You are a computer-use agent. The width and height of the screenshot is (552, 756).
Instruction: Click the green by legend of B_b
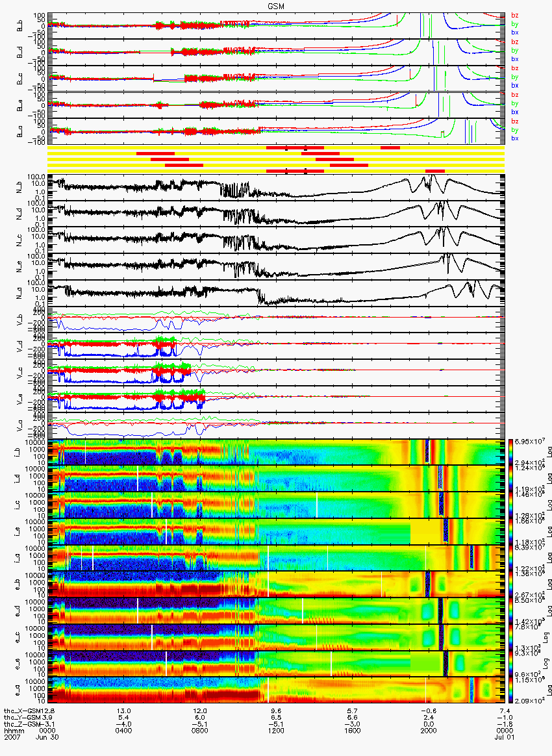515,24
